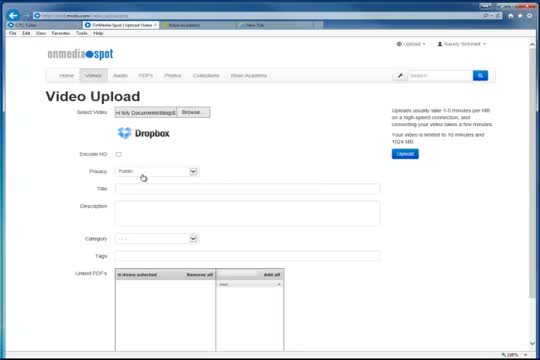The image size is (540, 360).
Task: Switch to the New Tab browser tab
Action: pos(275,25)
